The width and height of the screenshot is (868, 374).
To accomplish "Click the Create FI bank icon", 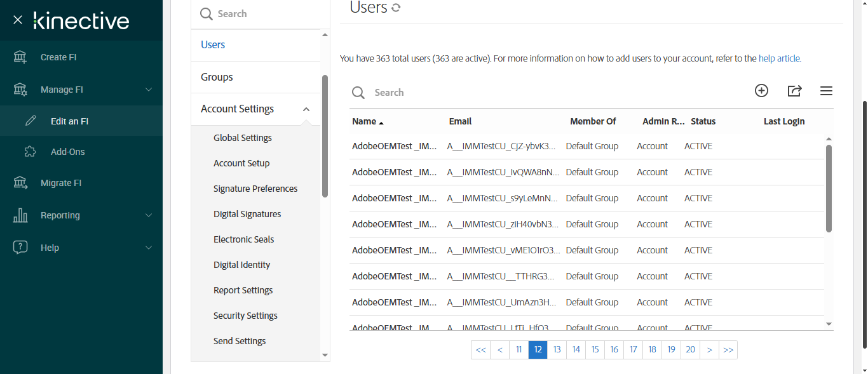I will (20, 57).
